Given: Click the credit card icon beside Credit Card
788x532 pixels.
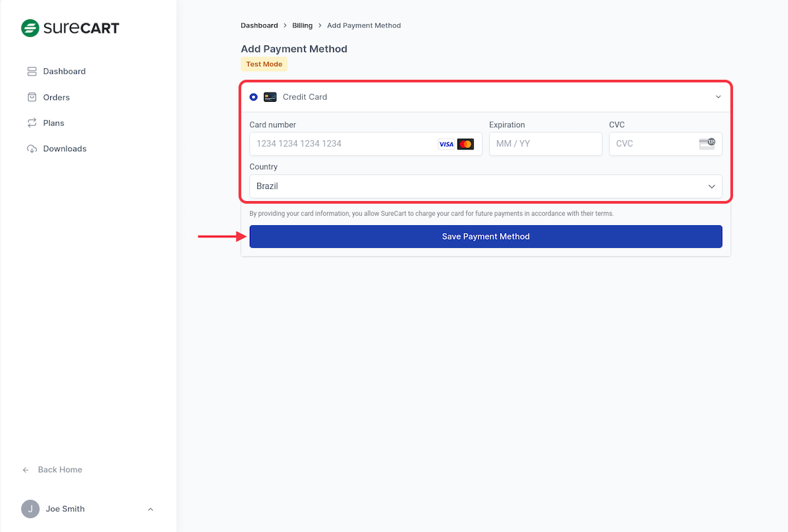Looking at the screenshot, I should [x=270, y=97].
